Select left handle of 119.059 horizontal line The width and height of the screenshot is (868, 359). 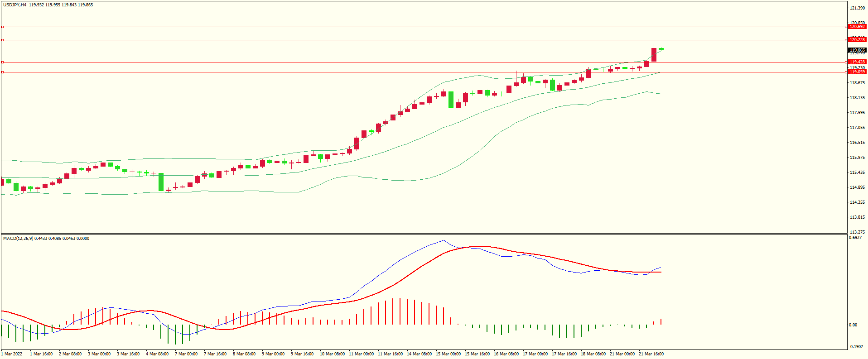pos(2,72)
